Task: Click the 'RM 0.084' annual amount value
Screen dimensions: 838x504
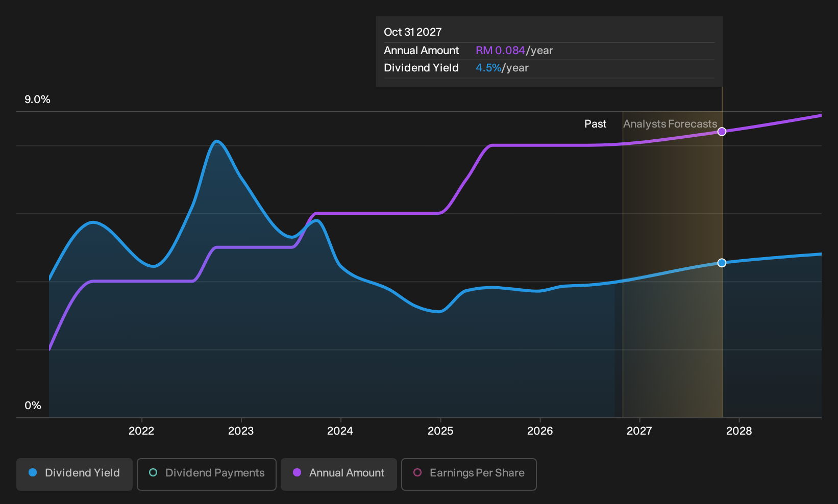Action: [x=500, y=51]
